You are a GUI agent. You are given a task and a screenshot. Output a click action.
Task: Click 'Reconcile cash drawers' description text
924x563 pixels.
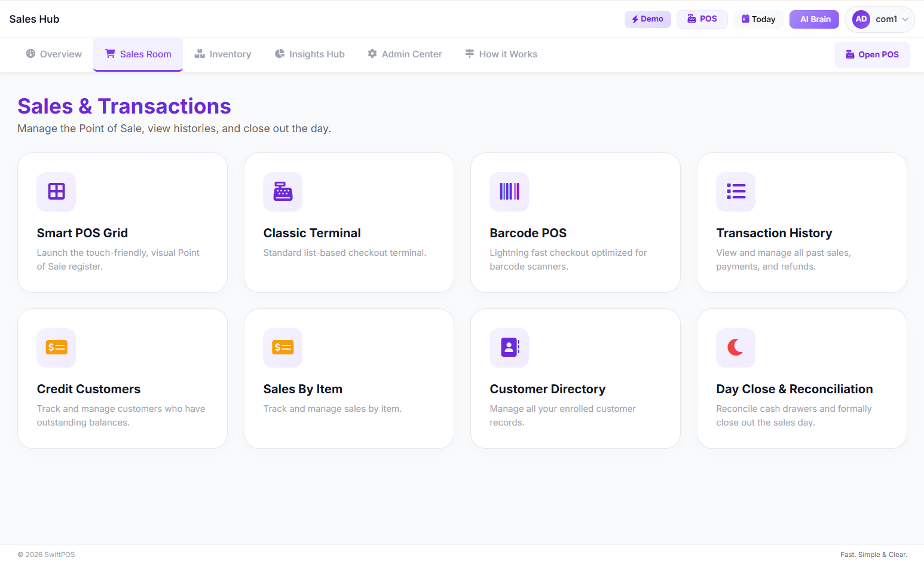(794, 415)
